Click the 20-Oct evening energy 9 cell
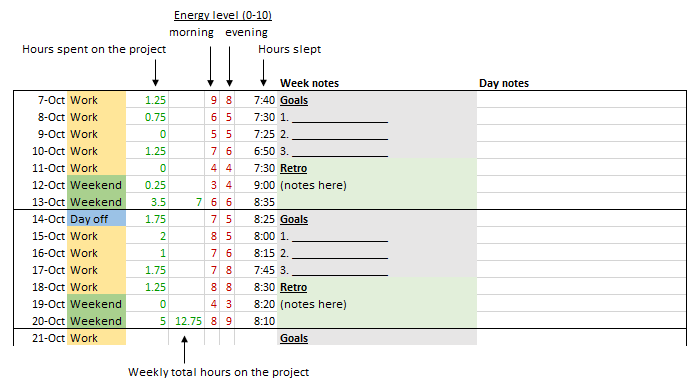Viewport: 697px width, 387px height. coord(227,321)
